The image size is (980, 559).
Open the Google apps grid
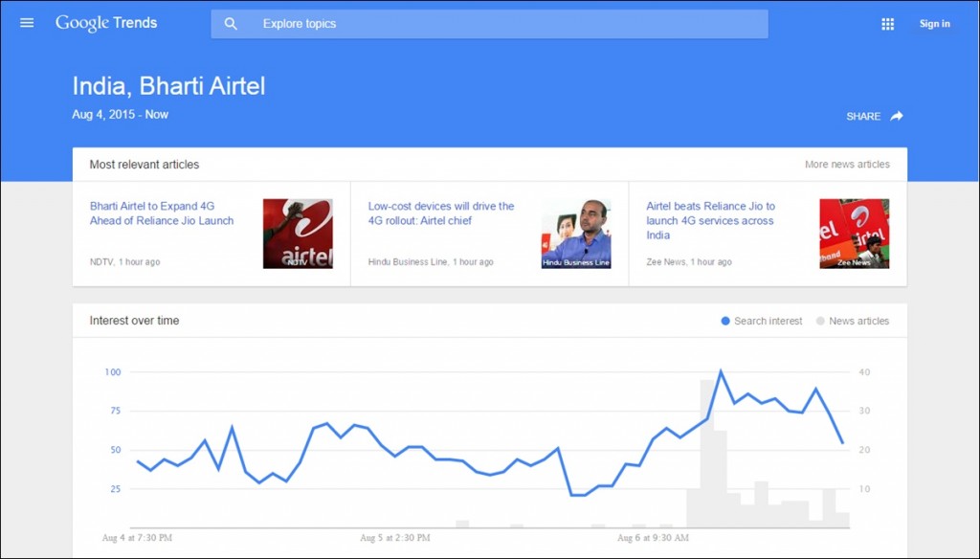(887, 24)
